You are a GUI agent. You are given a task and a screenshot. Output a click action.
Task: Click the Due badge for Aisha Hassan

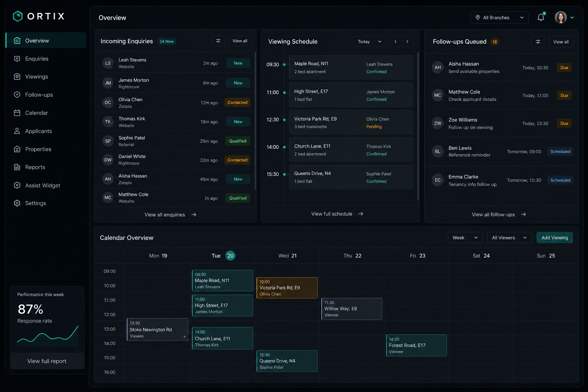click(x=564, y=68)
